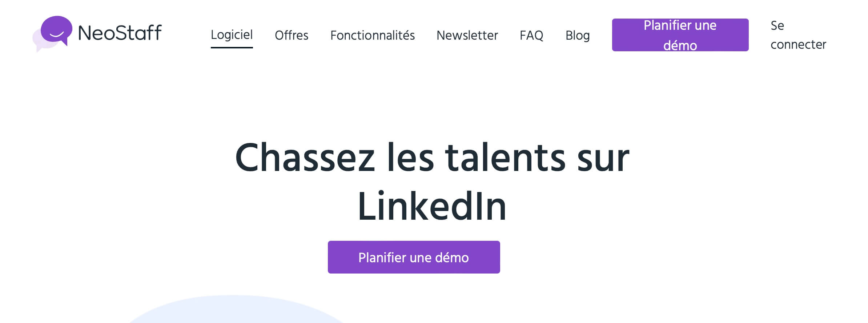Screen dimensions: 868x323
Task: Select the Newsletter nav link
Action: pos(467,35)
